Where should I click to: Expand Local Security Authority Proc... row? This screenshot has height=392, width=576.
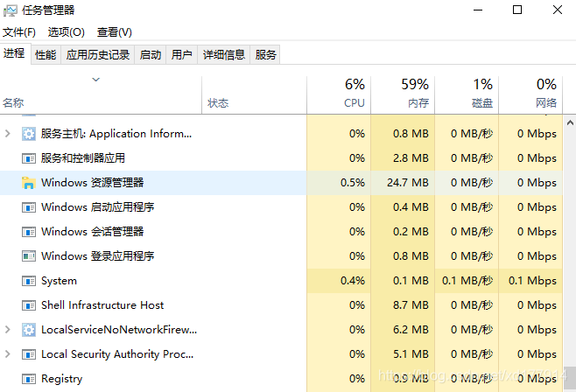pyautogui.click(x=8, y=354)
